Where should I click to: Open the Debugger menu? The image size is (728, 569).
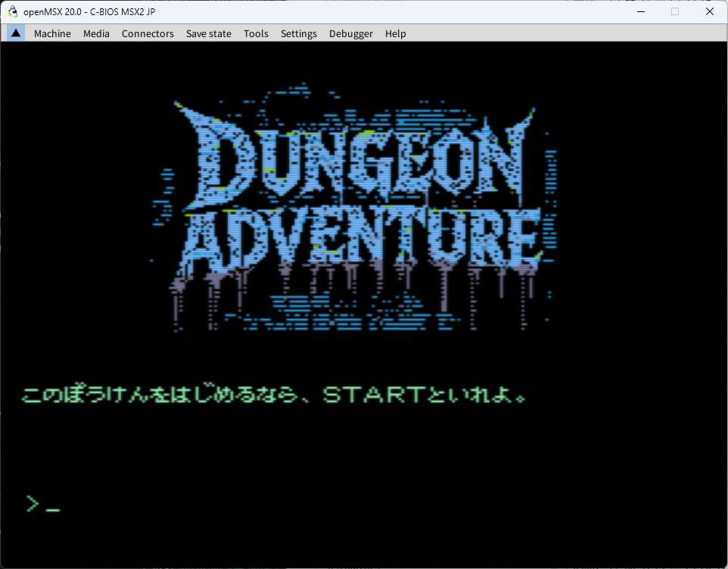[x=350, y=33]
